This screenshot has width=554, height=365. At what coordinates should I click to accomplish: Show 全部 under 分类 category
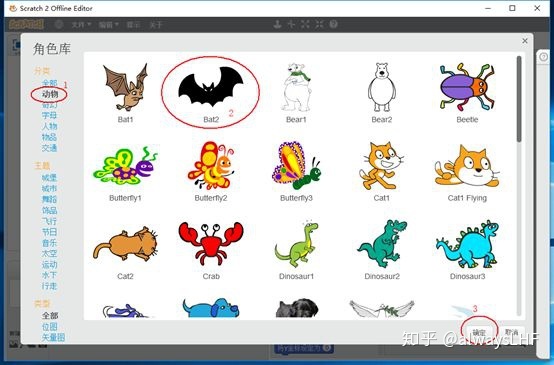tap(49, 83)
